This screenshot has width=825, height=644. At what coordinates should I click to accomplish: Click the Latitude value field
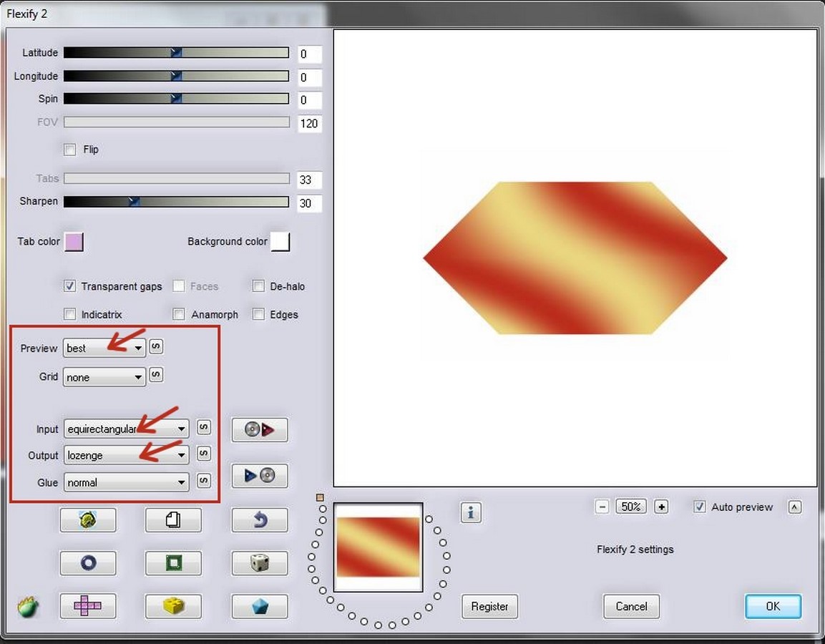tap(309, 54)
